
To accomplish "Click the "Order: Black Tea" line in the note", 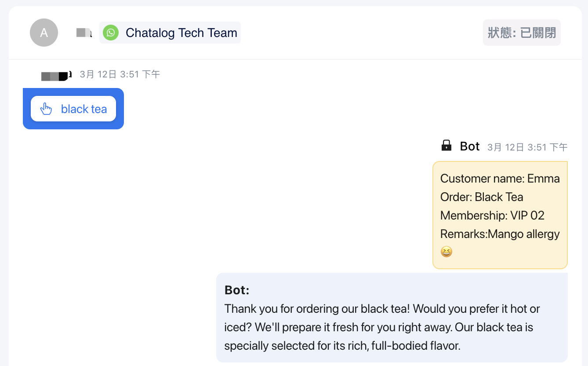I will 482,197.
